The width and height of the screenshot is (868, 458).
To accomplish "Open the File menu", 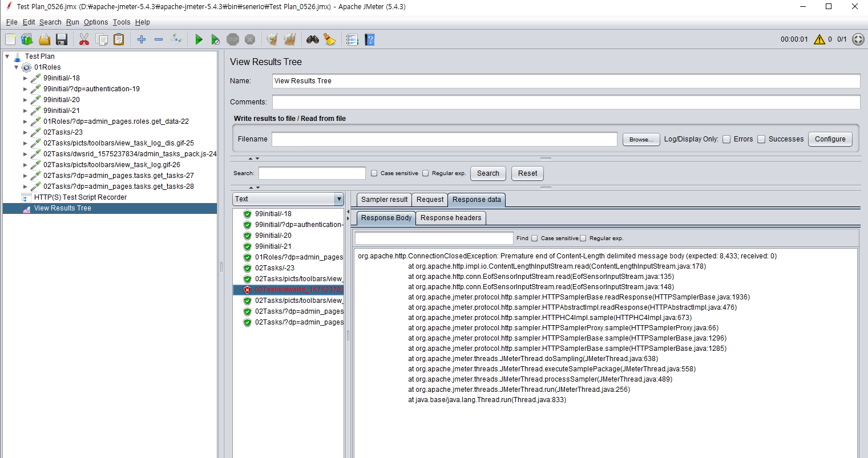I will [11, 22].
